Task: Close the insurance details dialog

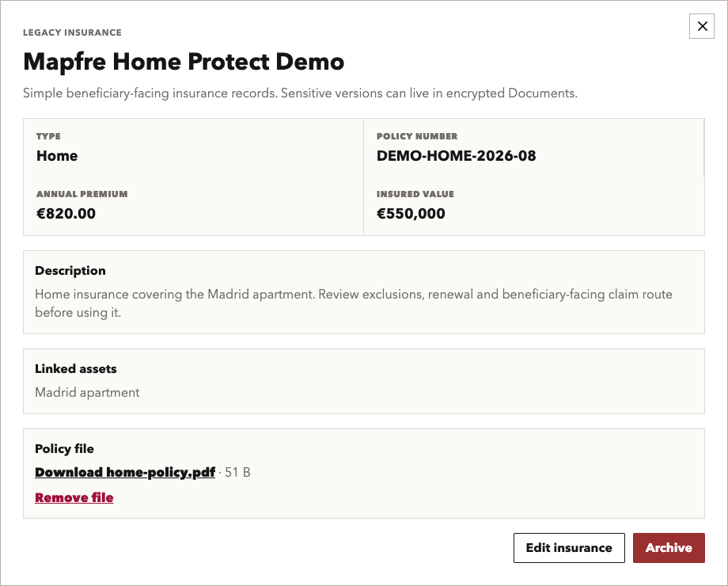Action: (702, 26)
